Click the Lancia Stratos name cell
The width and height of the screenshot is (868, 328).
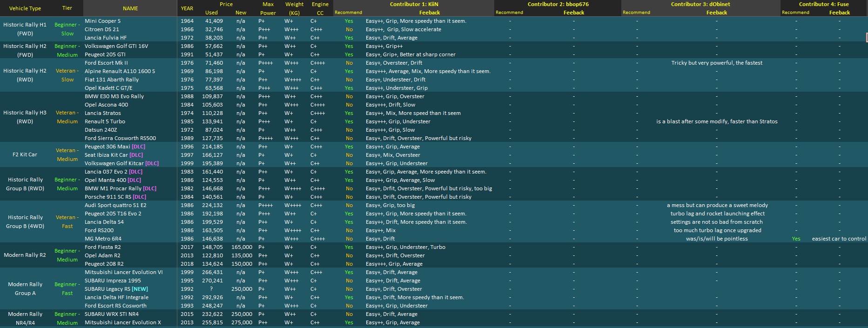pyautogui.click(x=130, y=113)
